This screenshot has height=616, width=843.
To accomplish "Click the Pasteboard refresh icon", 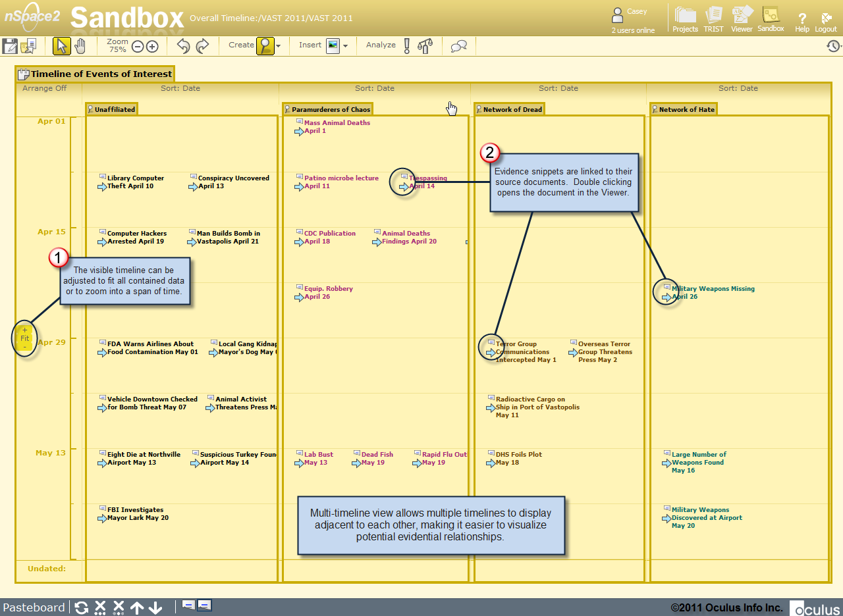I will click(x=81, y=607).
